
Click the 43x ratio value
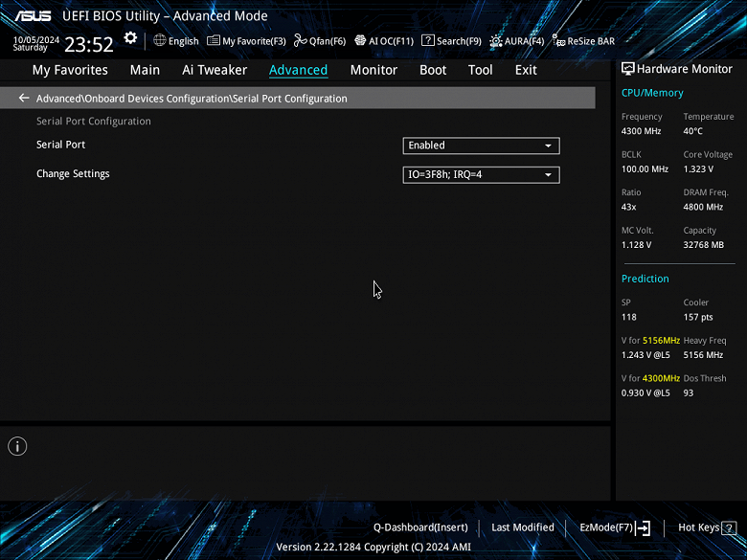click(629, 207)
